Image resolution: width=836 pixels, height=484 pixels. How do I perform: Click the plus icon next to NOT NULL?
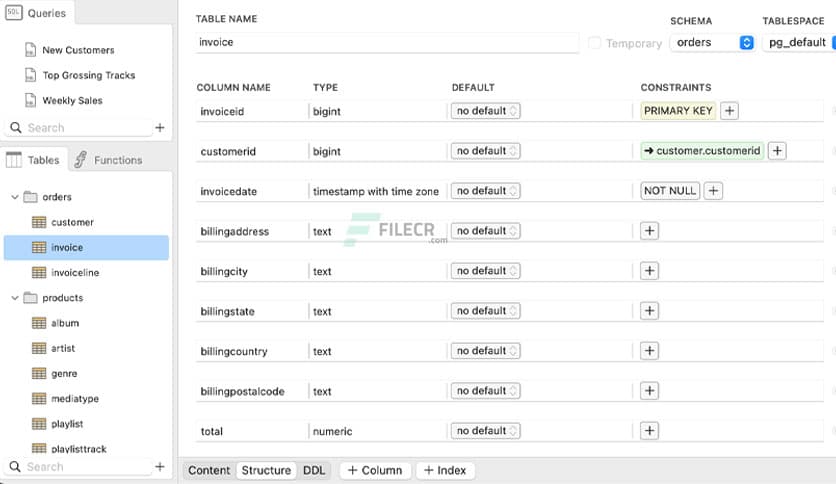(x=713, y=191)
